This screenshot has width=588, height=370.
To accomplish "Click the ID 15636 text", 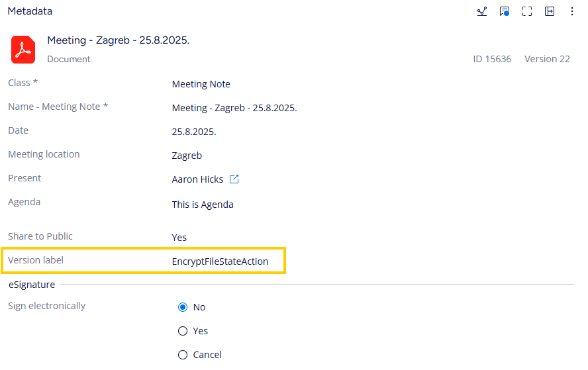I will pos(492,59).
